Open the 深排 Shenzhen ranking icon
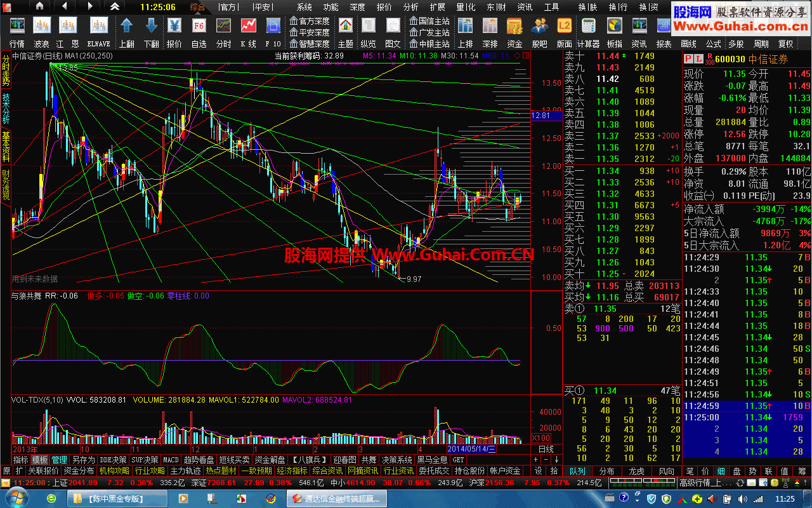Screen dimensions: 812x508 490,25
